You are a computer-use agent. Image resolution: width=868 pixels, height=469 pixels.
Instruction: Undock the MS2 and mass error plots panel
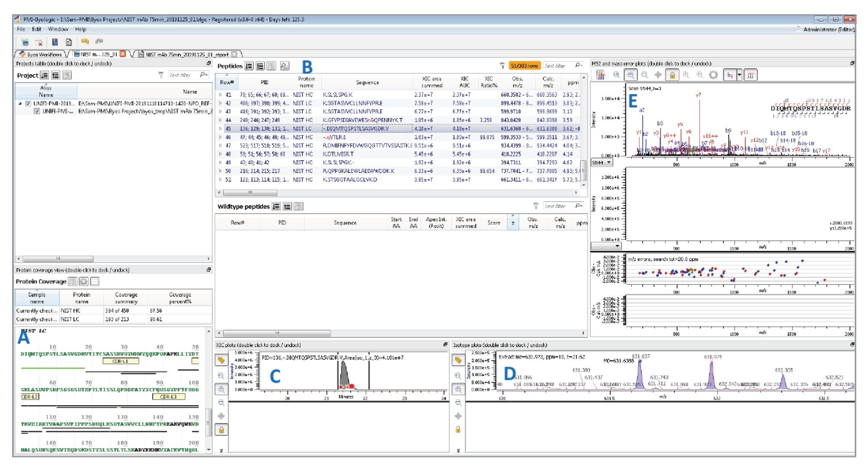[852, 63]
